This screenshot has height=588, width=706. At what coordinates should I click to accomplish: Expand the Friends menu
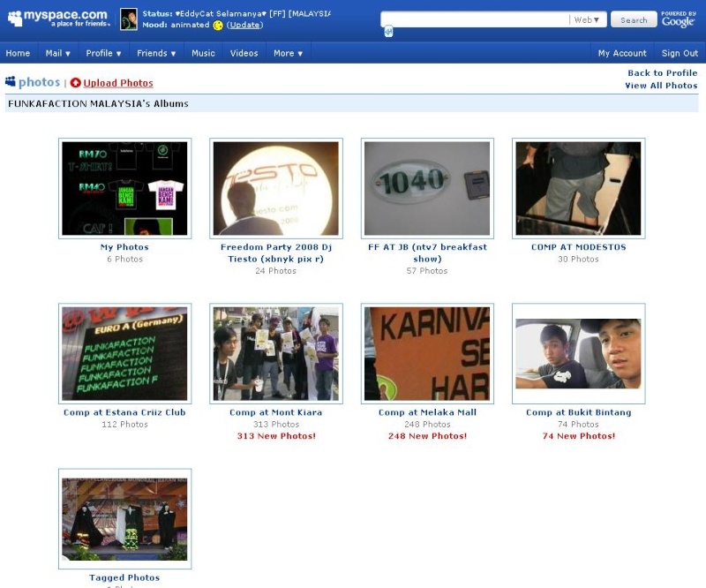pyautogui.click(x=156, y=53)
